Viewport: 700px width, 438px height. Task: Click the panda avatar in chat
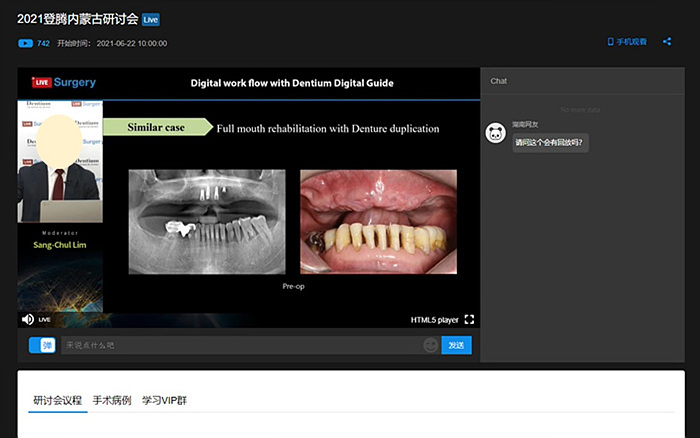click(x=496, y=133)
